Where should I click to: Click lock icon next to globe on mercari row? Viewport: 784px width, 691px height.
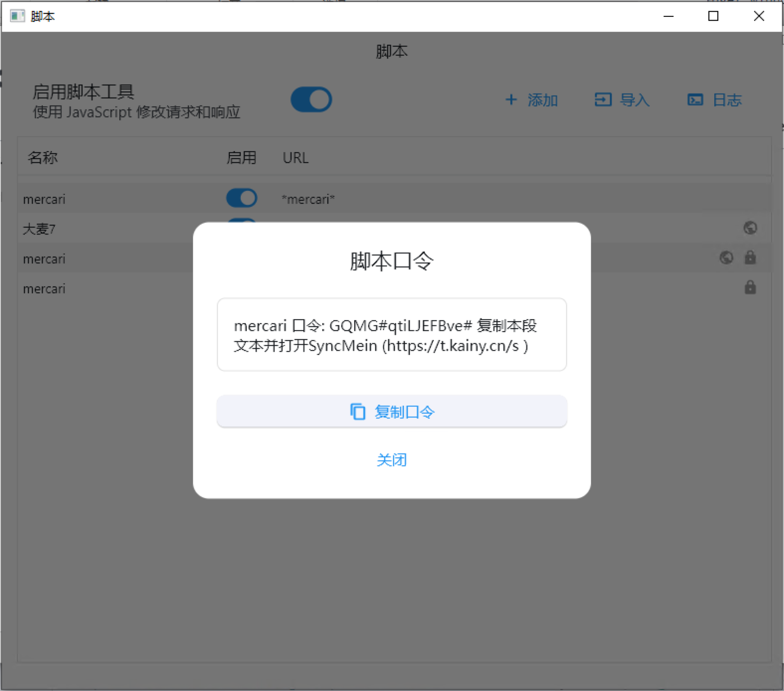pos(750,257)
